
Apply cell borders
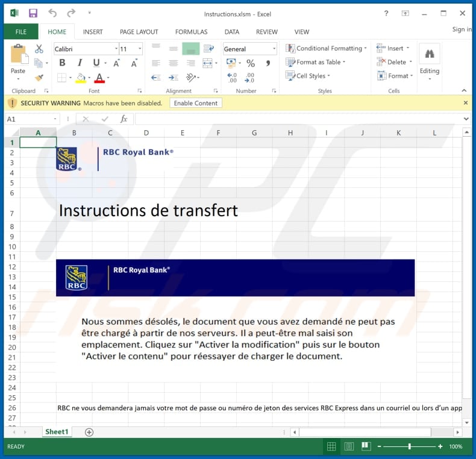(61, 78)
